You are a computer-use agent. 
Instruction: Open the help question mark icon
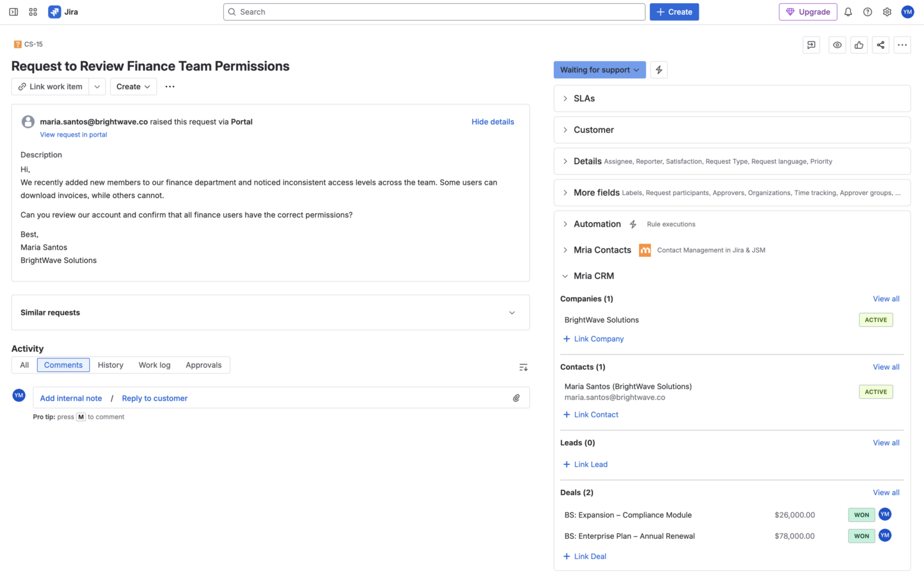pos(868,12)
